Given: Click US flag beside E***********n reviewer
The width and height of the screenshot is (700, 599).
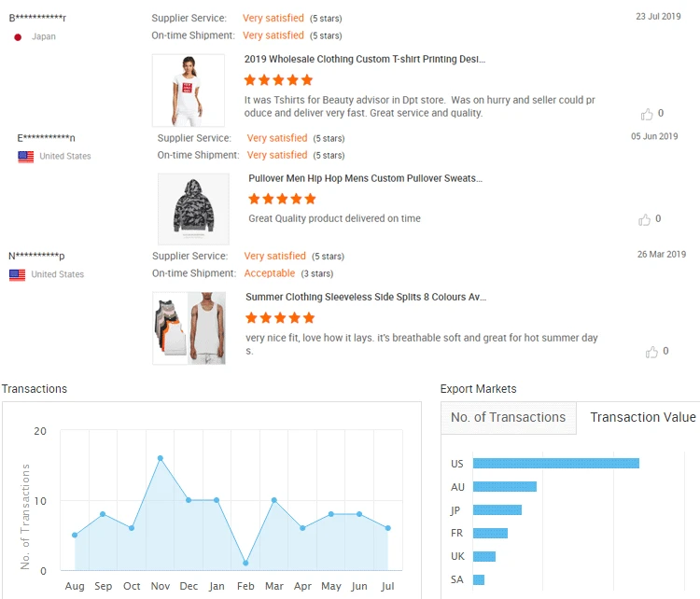Looking at the screenshot, I should [x=26, y=157].
